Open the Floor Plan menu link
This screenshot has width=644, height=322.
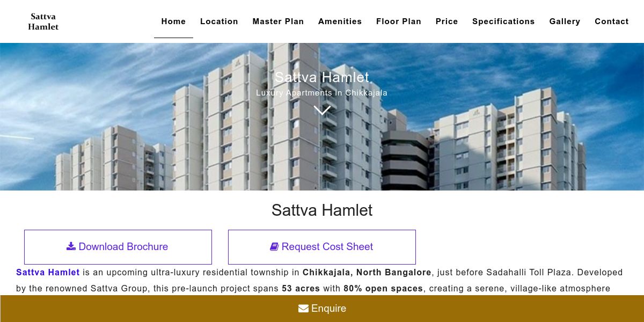pyautogui.click(x=399, y=21)
